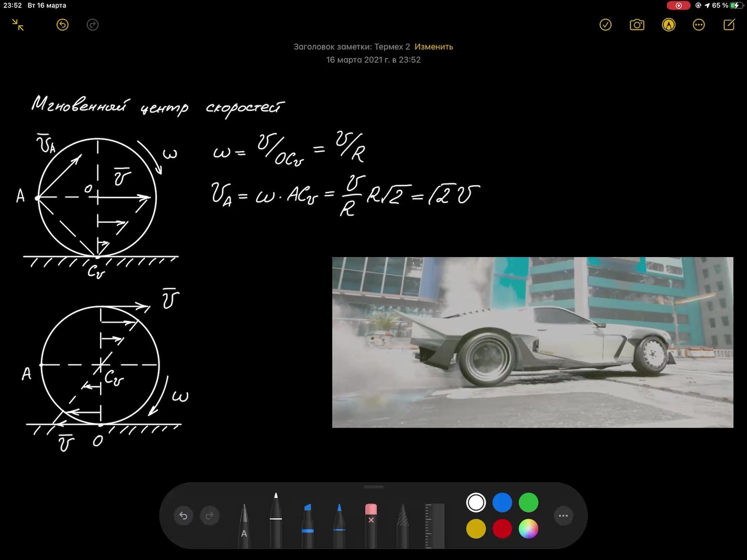Click the Изменить link
This screenshot has width=747, height=560.
433,47
